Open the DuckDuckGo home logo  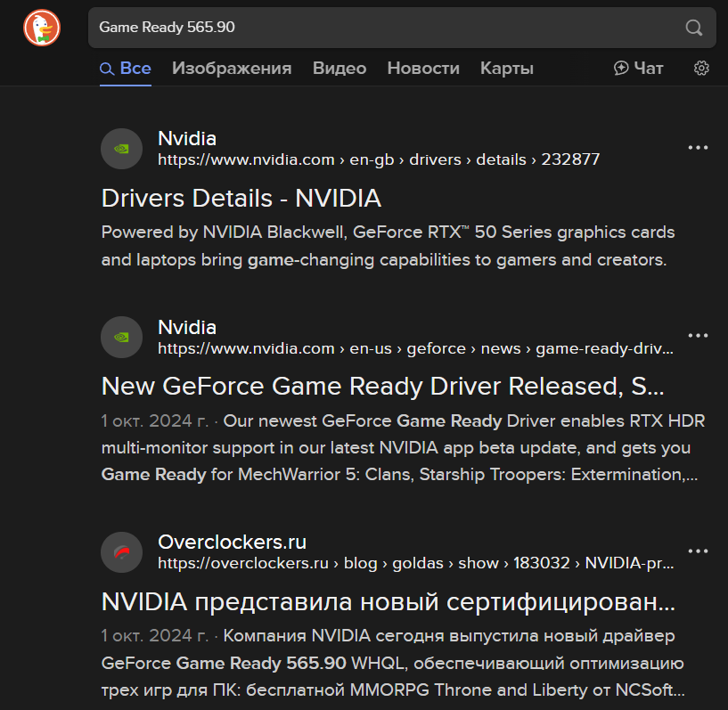click(x=42, y=28)
